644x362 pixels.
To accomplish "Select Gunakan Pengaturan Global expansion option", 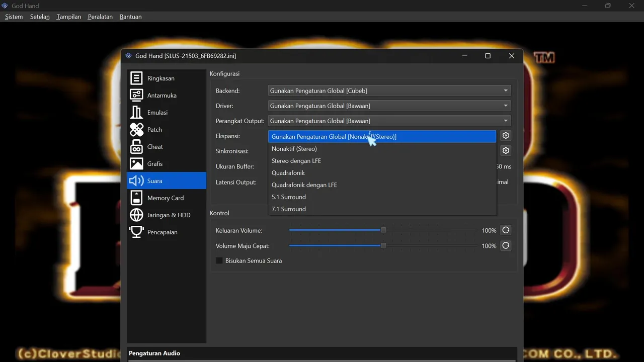I will [x=382, y=137].
